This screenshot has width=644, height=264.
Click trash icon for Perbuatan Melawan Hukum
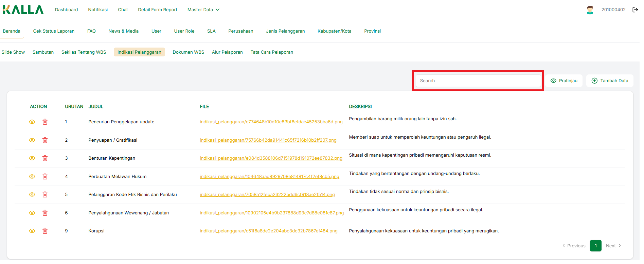pos(45,177)
